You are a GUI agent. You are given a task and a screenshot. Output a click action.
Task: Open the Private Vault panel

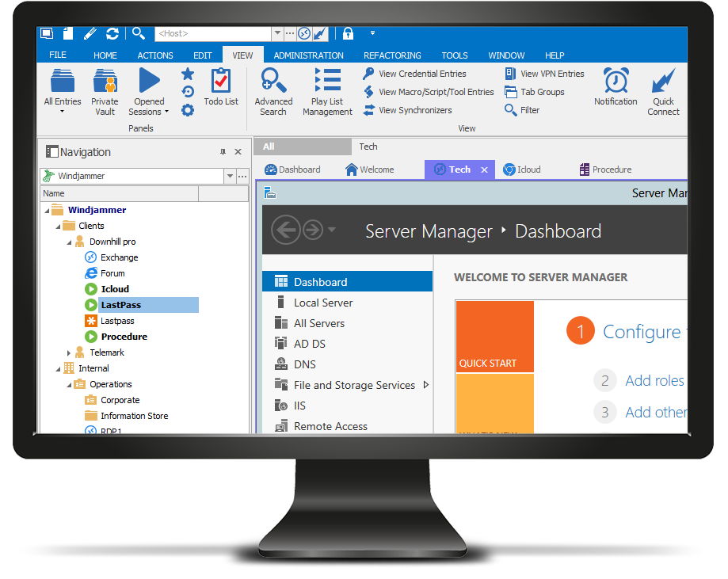(105, 91)
